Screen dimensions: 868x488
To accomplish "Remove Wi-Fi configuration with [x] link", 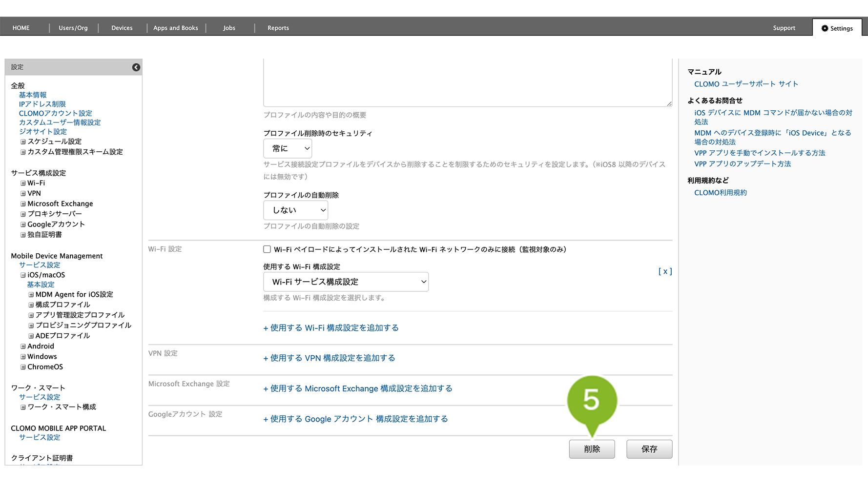I will pyautogui.click(x=665, y=271).
